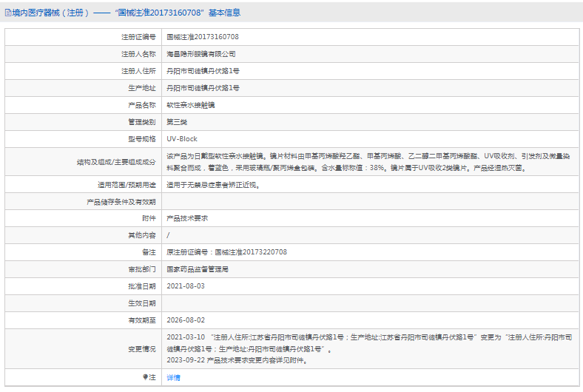
Task: Click the 管理类别 row label
Action: 142,122
